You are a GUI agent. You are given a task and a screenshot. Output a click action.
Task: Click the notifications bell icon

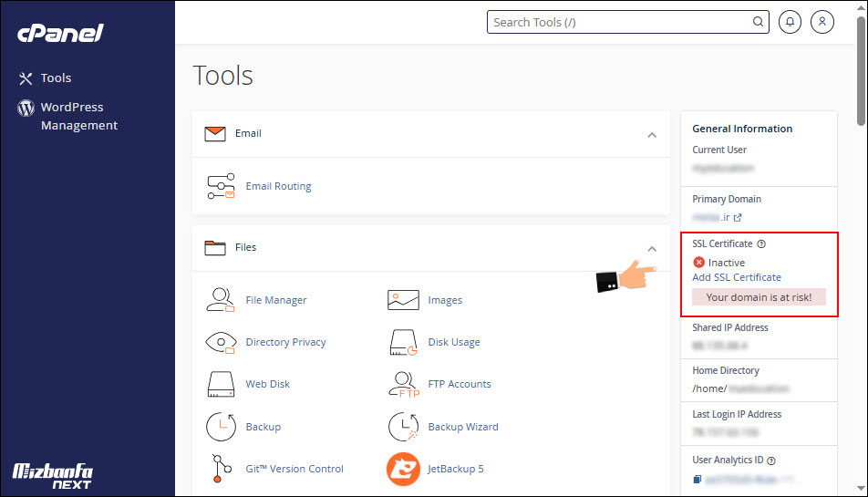tap(790, 22)
